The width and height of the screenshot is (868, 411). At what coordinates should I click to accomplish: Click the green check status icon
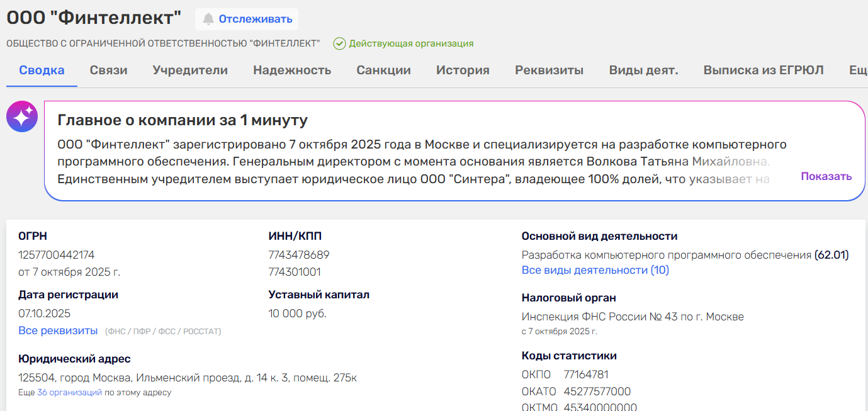pyautogui.click(x=339, y=43)
